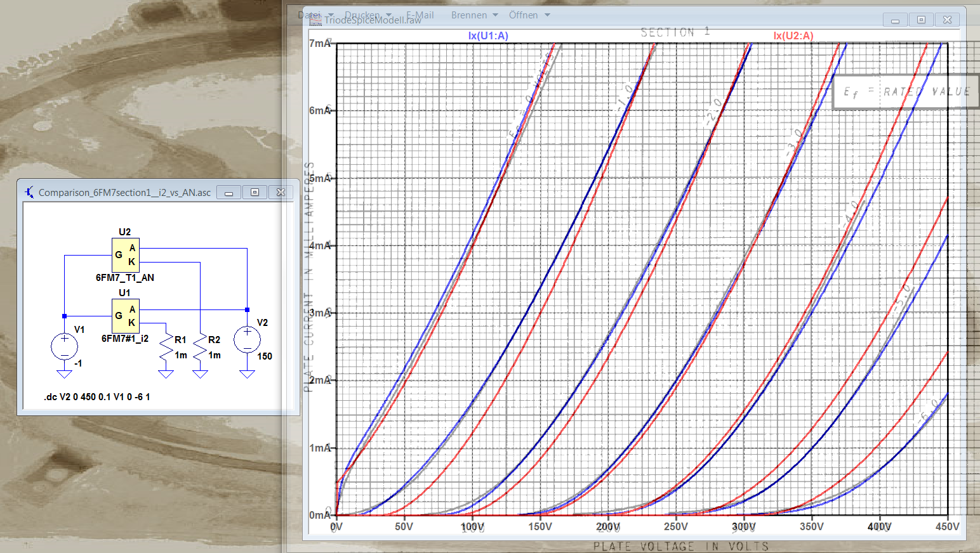Click the U1 reference designator label
The height and width of the screenshot is (553, 980).
pos(124,293)
